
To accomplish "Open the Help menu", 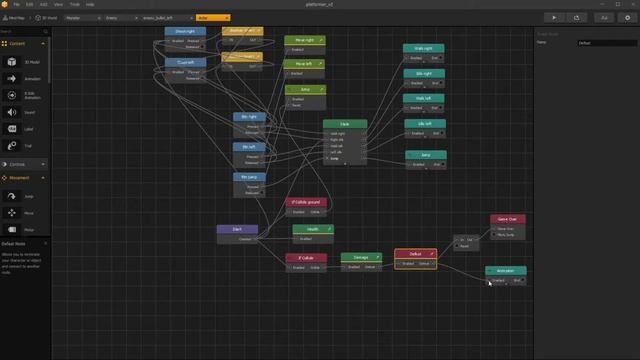I will pos(90,4).
